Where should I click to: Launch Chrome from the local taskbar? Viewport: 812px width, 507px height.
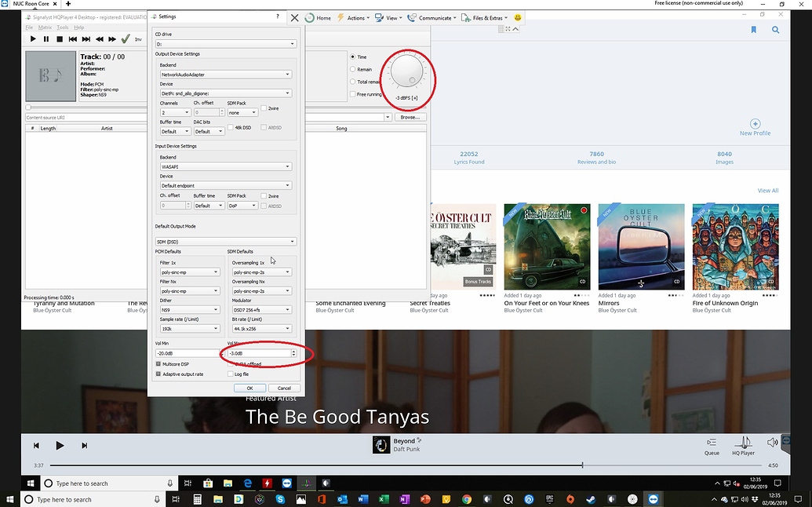[x=467, y=499]
